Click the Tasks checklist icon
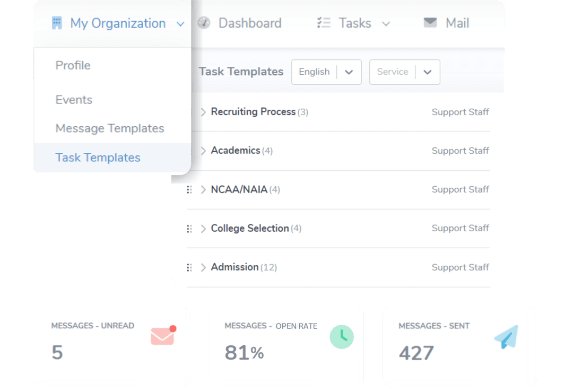573x392 pixels. (324, 23)
